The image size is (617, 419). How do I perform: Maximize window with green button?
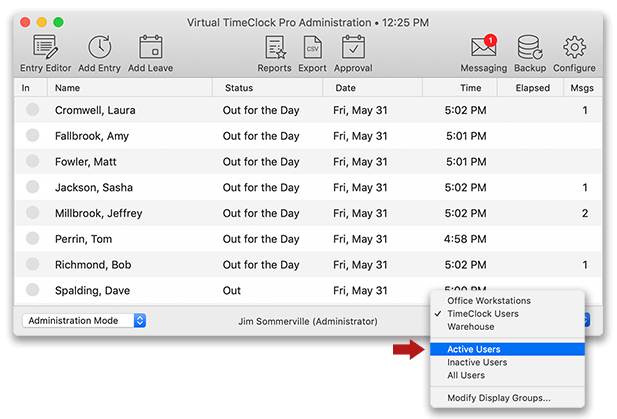click(x=58, y=22)
